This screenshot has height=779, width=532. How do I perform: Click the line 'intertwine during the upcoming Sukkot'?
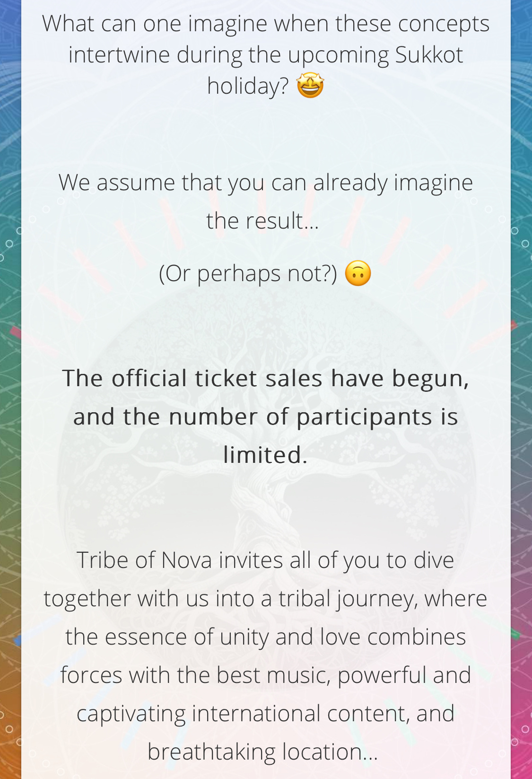pyautogui.click(x=266, y=54)
